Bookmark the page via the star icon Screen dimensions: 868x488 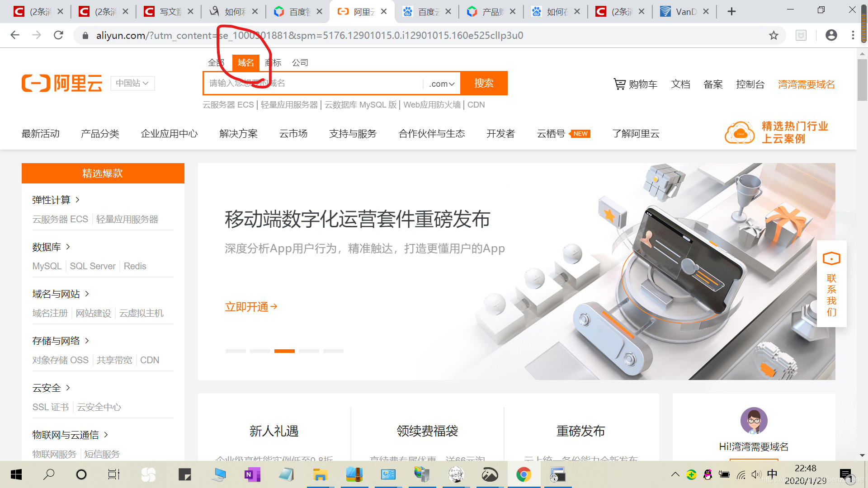click(774, 35)
